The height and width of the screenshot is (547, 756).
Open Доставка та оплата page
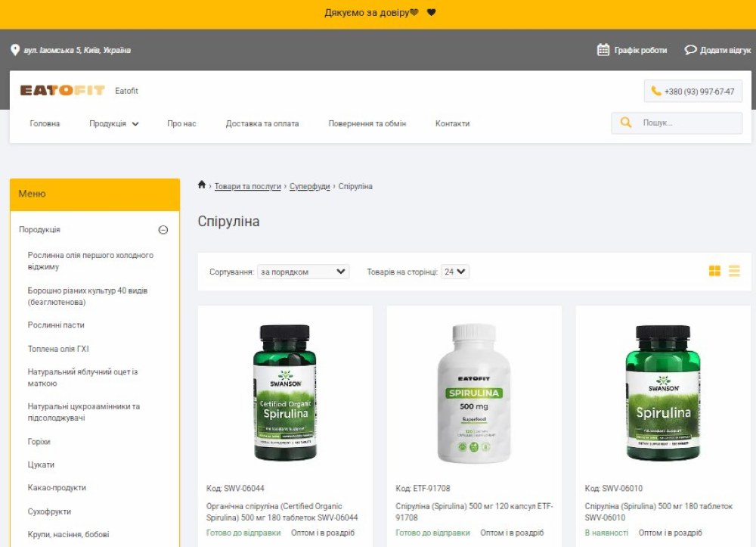(x=262, y=123)
